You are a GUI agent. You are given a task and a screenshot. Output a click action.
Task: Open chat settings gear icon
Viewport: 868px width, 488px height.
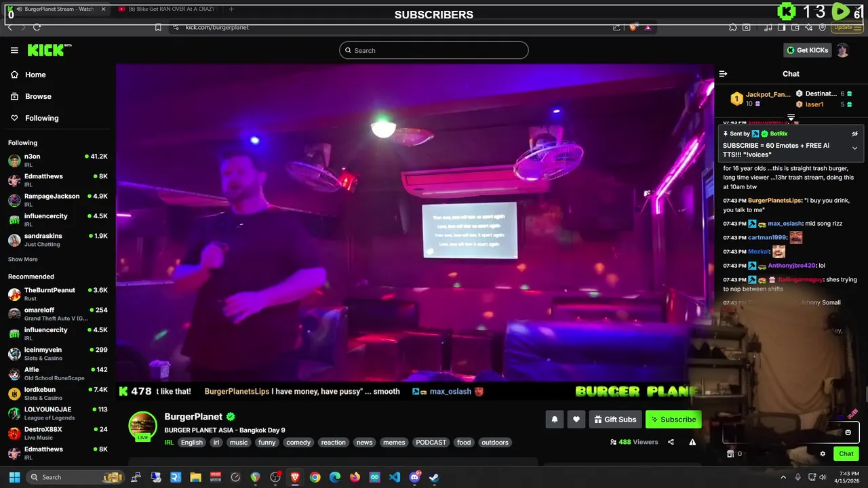coord(823,454)
